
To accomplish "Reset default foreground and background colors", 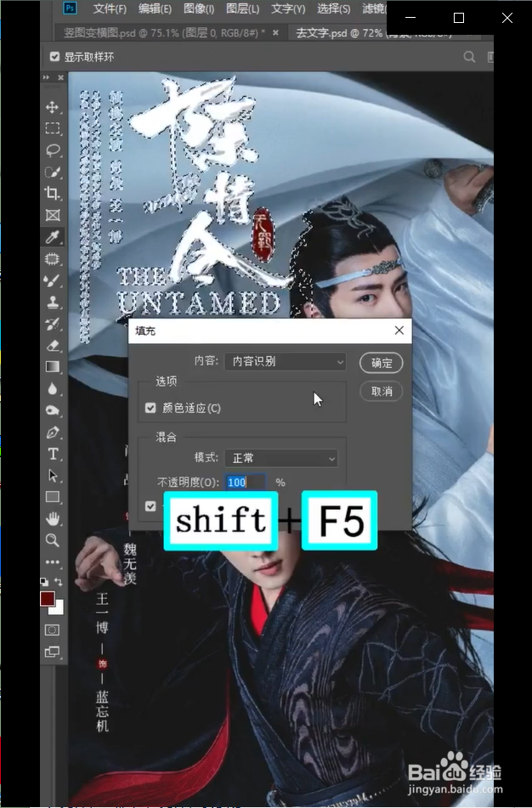I will point(44,582).
